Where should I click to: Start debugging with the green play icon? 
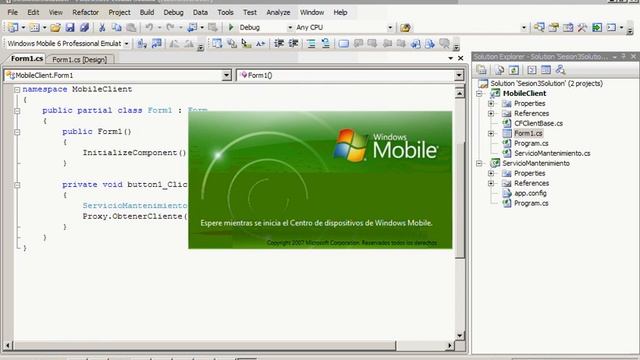point(231,27)
